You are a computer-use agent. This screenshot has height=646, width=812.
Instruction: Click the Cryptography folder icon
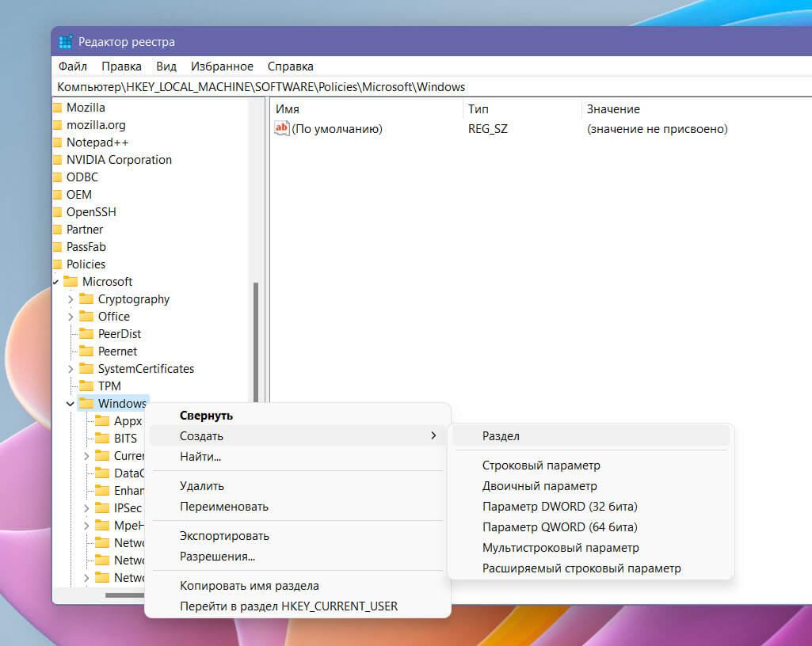pos(86,299)
